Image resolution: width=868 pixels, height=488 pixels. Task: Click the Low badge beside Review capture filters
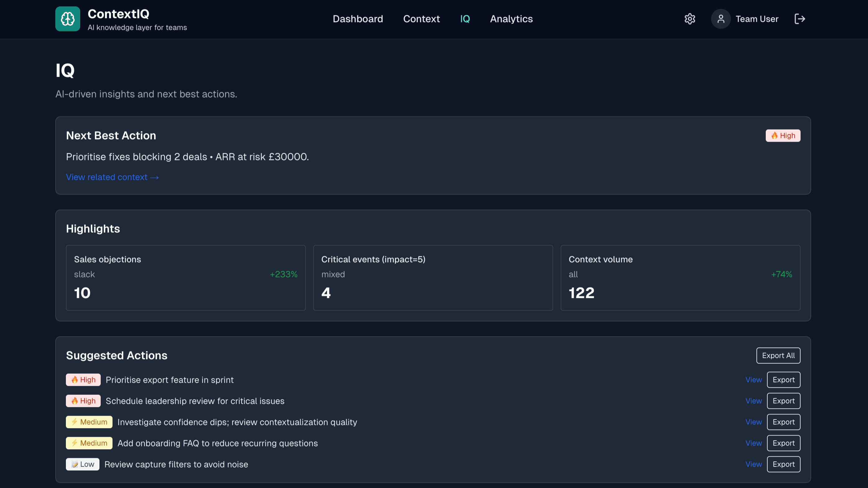83,464
